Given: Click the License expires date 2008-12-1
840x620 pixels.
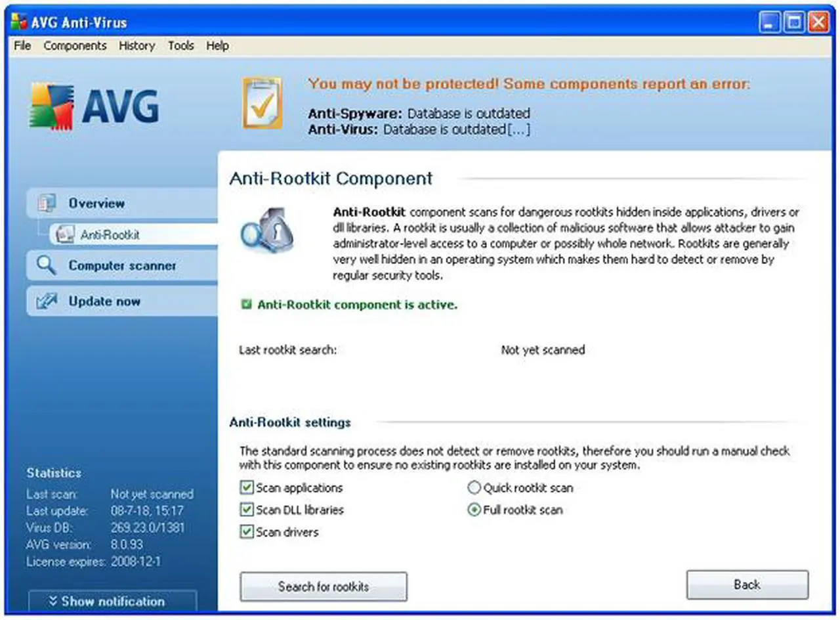Looking at the screenshot, I should coord(136,562).
